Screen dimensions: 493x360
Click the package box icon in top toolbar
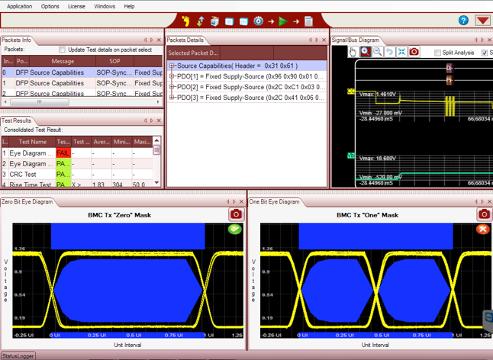tap(215, 21)
